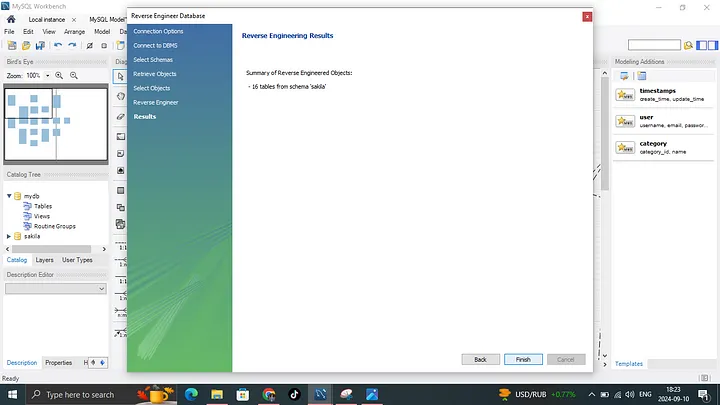Close the Reverse Engineer Database dialog

587,17
